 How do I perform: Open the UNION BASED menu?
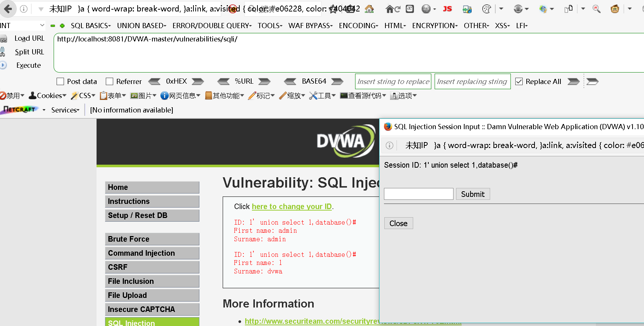coord(142,26)
